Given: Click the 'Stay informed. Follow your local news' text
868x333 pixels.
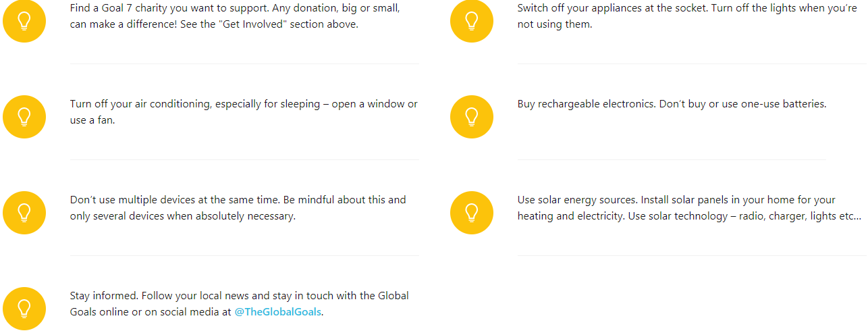Looking at the screenshot, I should click(240, 304).
